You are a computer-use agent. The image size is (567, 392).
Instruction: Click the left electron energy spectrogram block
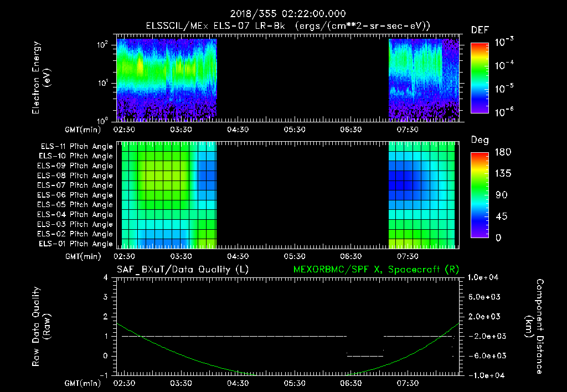[x=166, y=79]
